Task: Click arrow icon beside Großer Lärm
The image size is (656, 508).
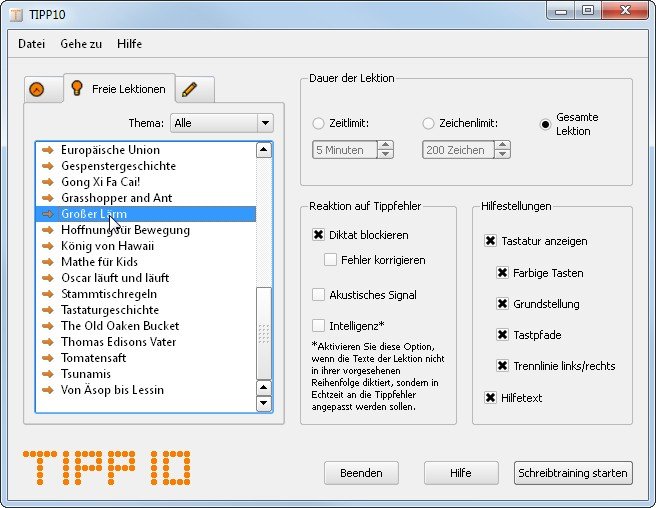Action: (48, 214)
